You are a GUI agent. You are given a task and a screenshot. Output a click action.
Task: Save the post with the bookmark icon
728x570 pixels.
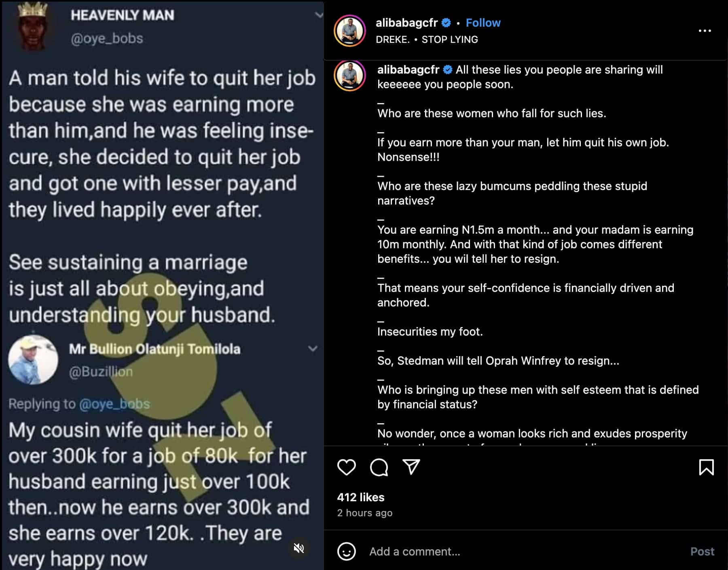click(x=706, y=467)
